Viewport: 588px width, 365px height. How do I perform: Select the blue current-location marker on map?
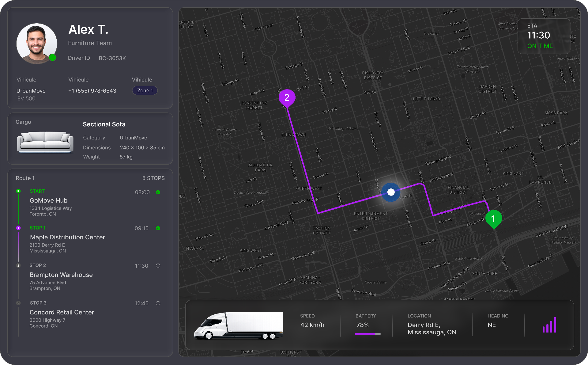pos(391,192)
